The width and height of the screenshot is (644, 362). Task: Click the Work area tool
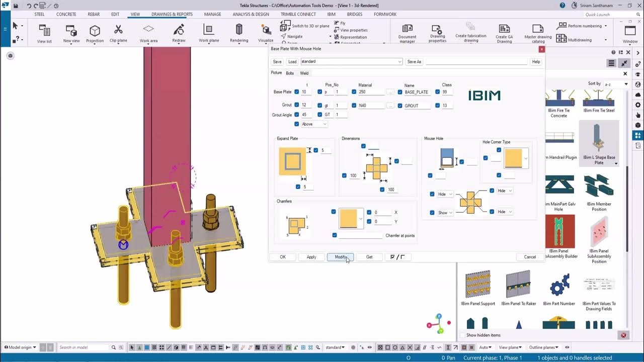148,34
